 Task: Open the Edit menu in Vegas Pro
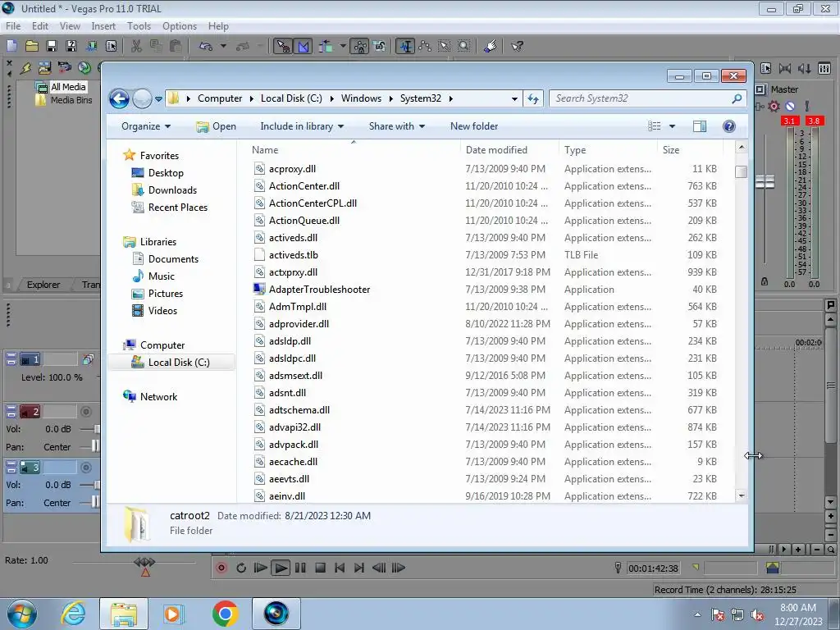[x=40, y=25]
